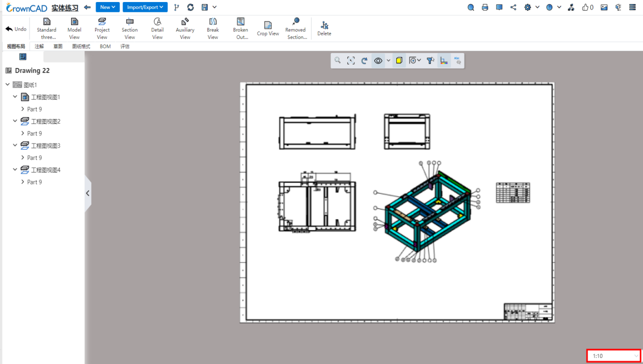Click the print icon
643x364 pixels.
(485, 7)
